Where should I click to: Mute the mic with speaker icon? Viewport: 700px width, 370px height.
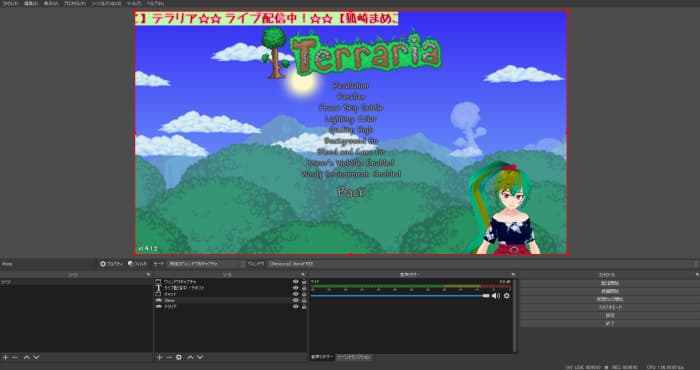[496, 295]
